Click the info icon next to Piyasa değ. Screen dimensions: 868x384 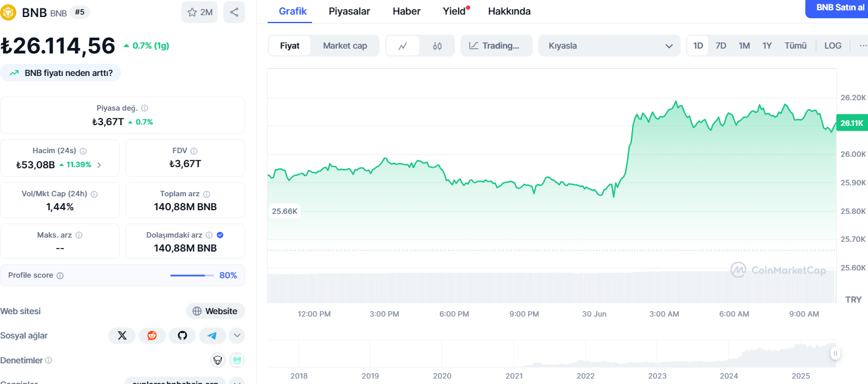pyautogui.click(x=144, y=108)
